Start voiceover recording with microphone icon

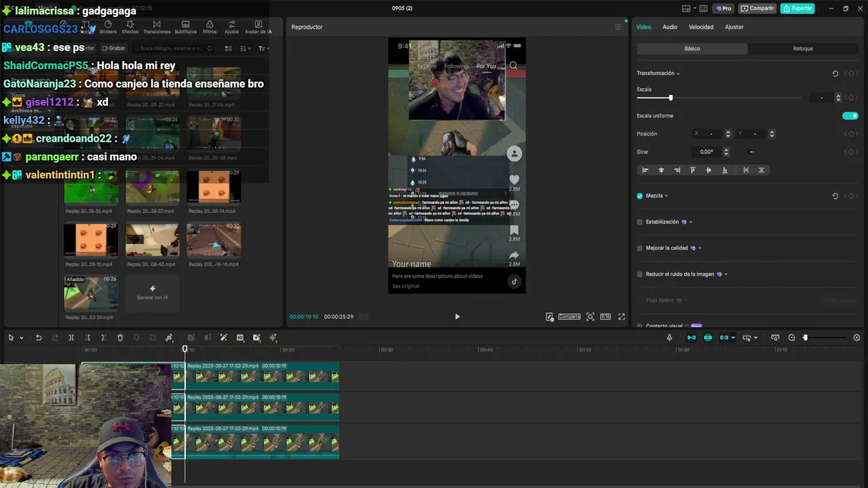click(x=669, y=338)
